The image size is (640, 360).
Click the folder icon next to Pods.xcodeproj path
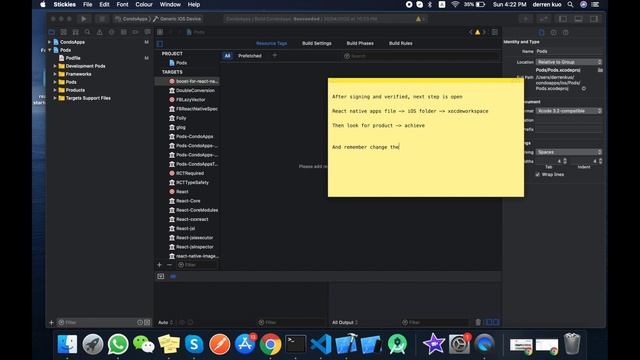pyautogui.click(x=600, y=70)
